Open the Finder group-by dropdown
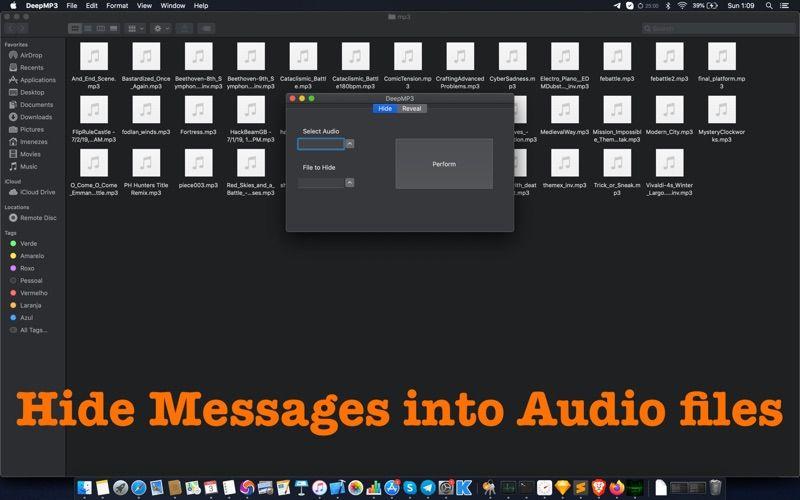This screenshot has width=800, height=500. [135, 29]
